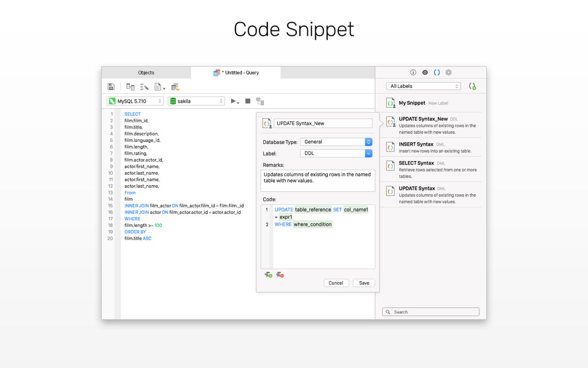Screen dimensions: 588x368
Task: Click the Explain query plan icon
Action: click(260, 101)
